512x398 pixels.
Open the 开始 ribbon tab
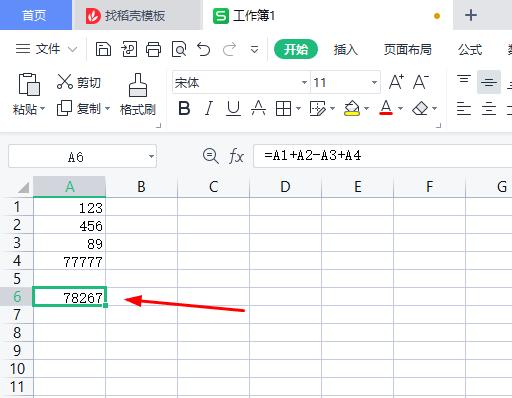[x=296, y=49]
